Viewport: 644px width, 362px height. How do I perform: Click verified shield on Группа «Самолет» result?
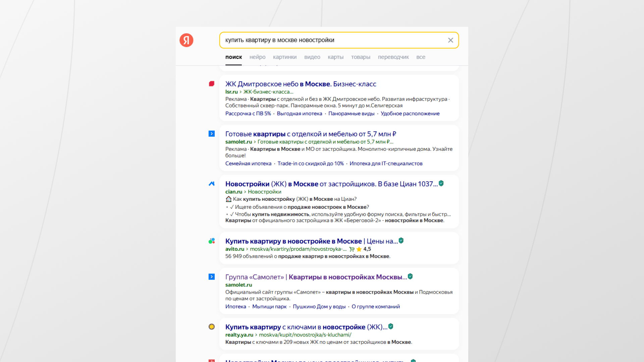coord(410,277)
